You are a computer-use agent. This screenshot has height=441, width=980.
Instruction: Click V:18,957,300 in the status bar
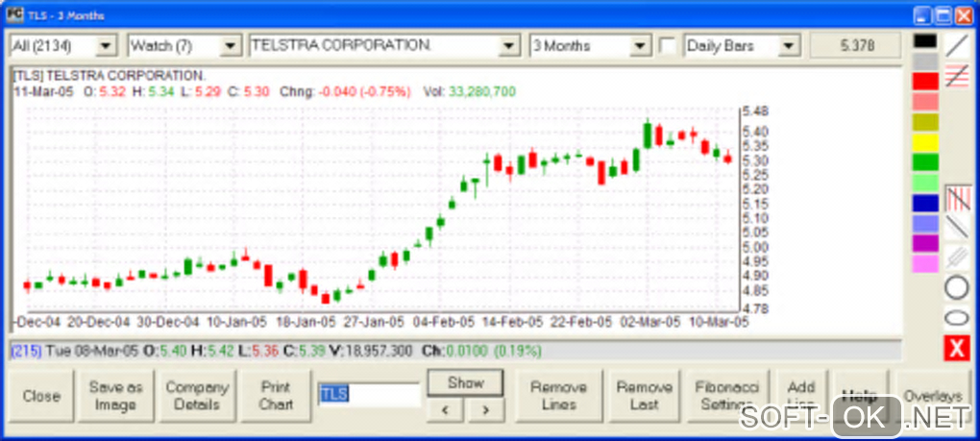coord(371,351)
